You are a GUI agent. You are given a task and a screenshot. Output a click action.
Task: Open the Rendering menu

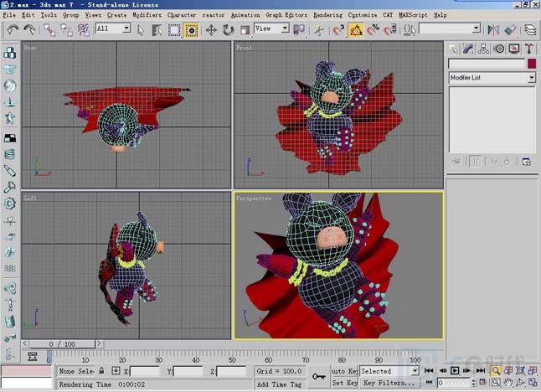[x=327, y=15]
